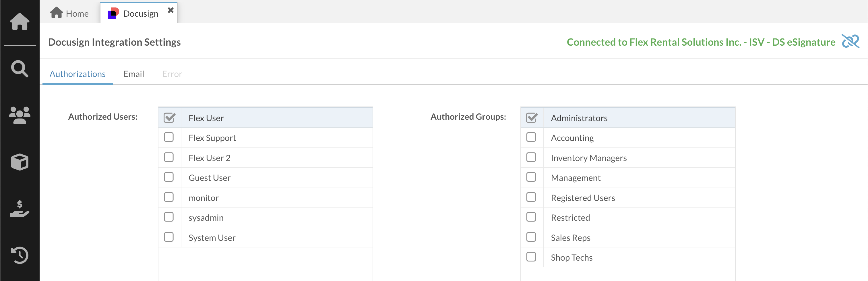The width and height of the screenshot is (868, 281).
Task: Switch to the Home tab
Action: (x=69, y=13)
